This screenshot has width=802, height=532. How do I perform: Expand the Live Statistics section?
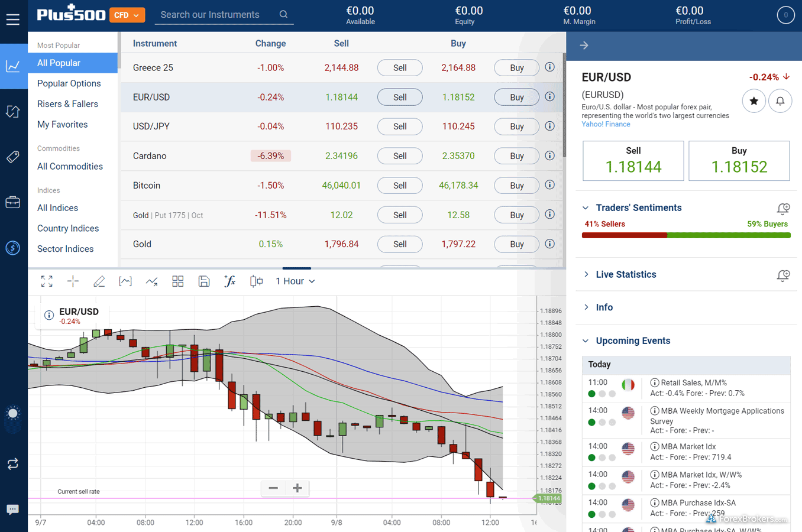[626, 274]
